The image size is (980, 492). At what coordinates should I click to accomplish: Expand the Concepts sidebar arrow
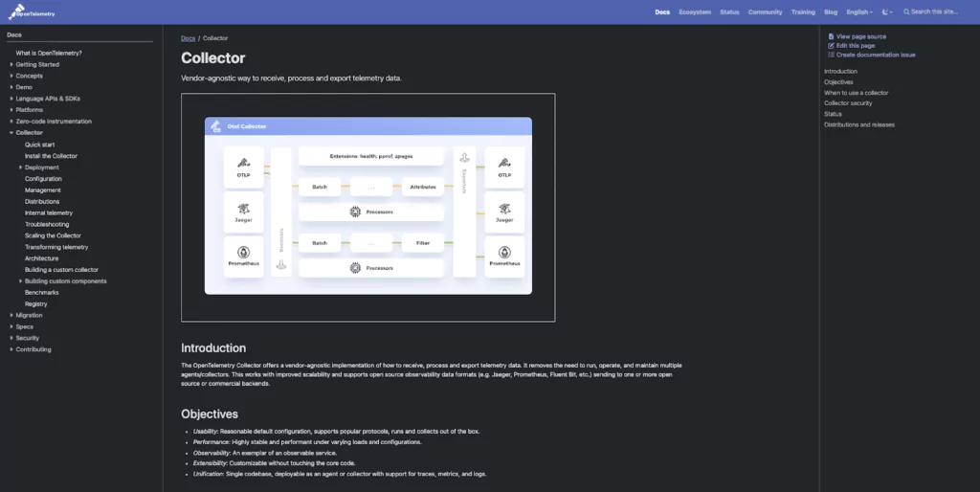[x=11, y=76]
